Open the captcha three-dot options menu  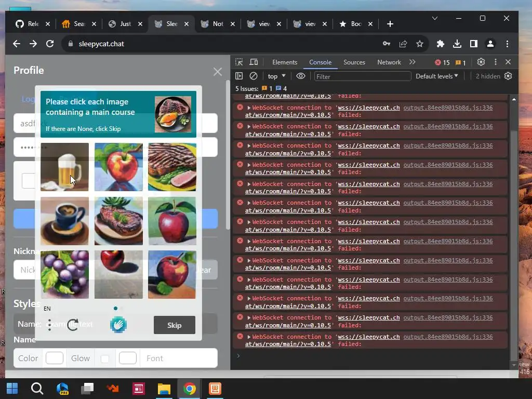(49, 325)
